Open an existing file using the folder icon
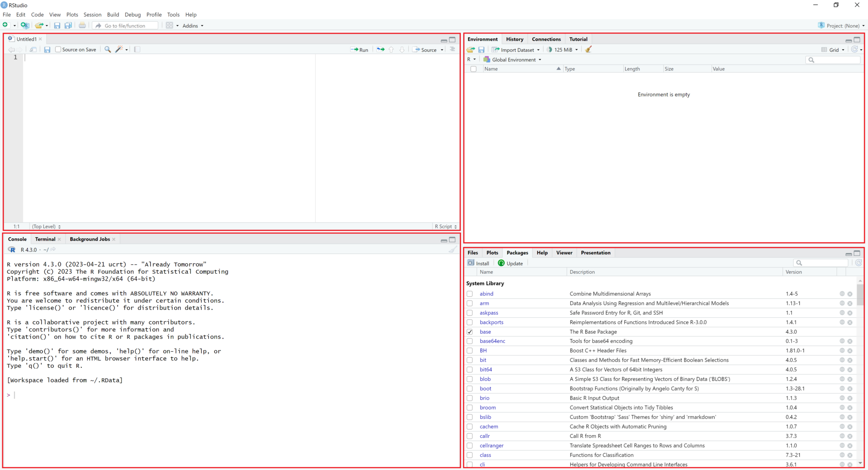Screen dimensions: 868x470 tap(39, 25)
